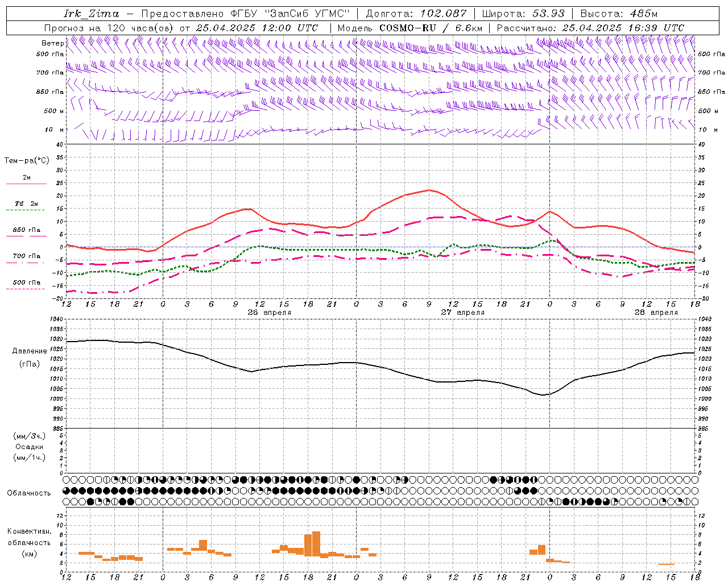Click the 27 апреля date label
728x582 pixels.
[463, 313]
